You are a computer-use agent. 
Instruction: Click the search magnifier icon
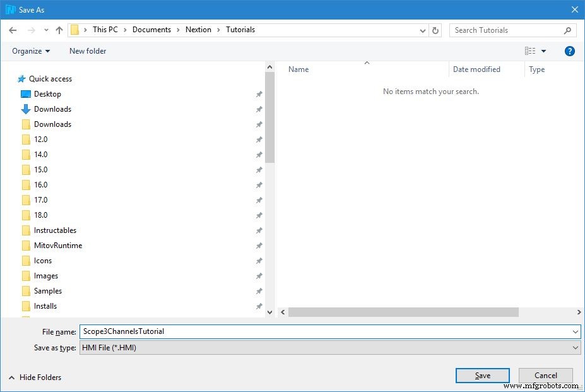(567, 30)
